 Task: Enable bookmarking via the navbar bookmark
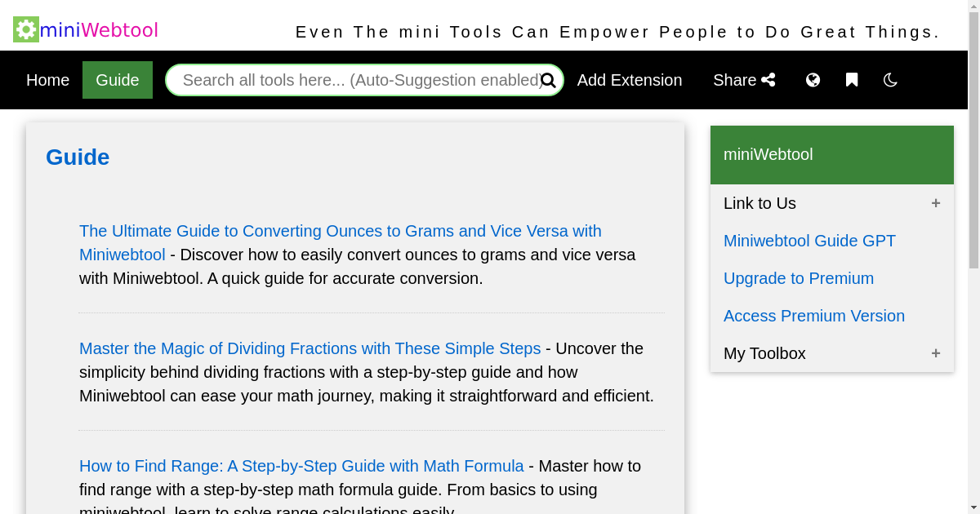pyautogui.click(x=852, y=80)
